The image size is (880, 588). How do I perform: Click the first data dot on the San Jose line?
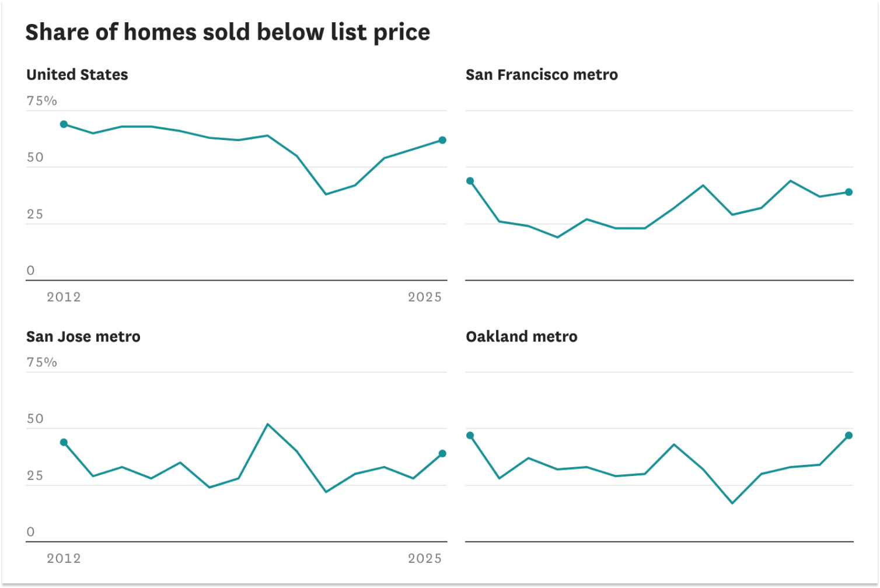point(64,442)
